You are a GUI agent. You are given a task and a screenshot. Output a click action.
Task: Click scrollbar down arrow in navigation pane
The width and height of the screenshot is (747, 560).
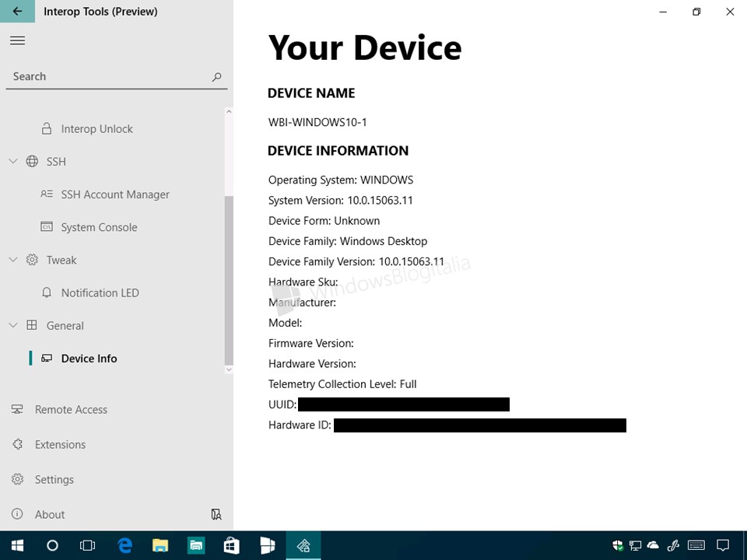(x=229, y=369)
